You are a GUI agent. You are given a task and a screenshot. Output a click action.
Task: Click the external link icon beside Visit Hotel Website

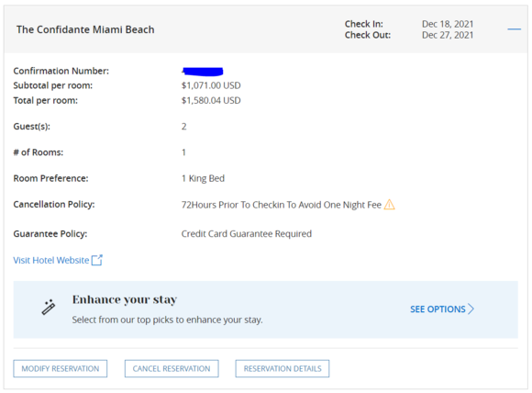click(97, 260)
